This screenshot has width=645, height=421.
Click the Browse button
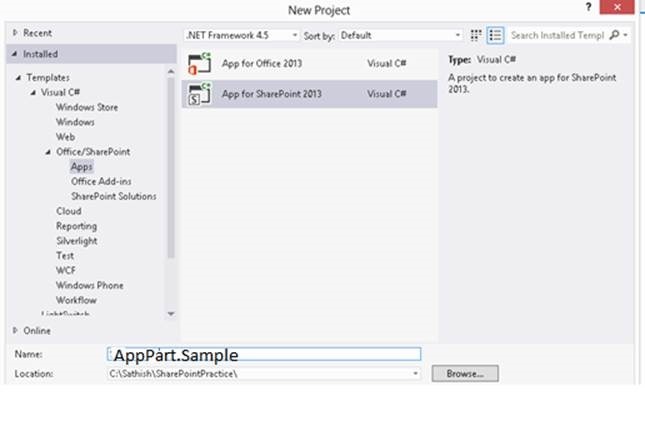tap(465, 374)
